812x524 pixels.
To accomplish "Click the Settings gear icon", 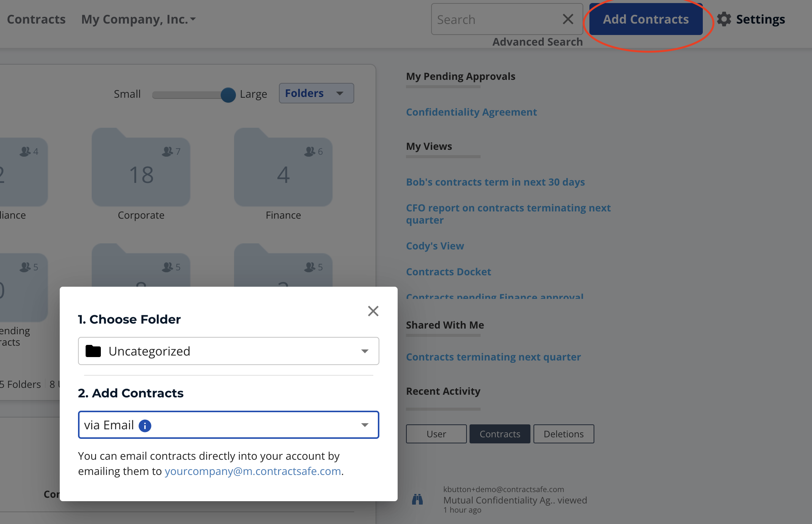I will tap(724, 19).
